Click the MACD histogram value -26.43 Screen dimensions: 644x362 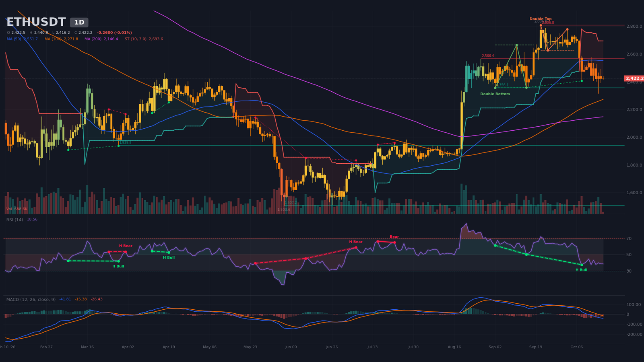point(97,299)
